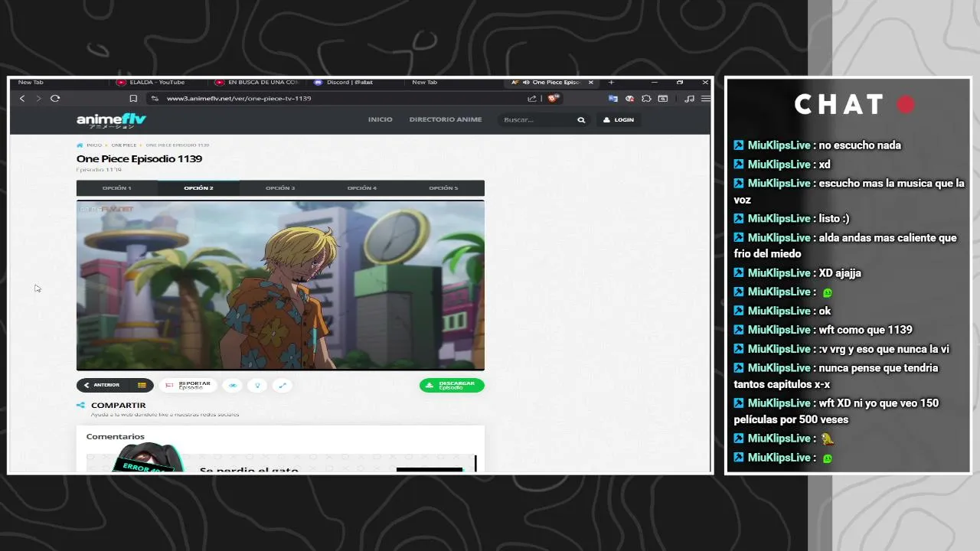Toggle the watched eye icon under player

click(233, 385)
